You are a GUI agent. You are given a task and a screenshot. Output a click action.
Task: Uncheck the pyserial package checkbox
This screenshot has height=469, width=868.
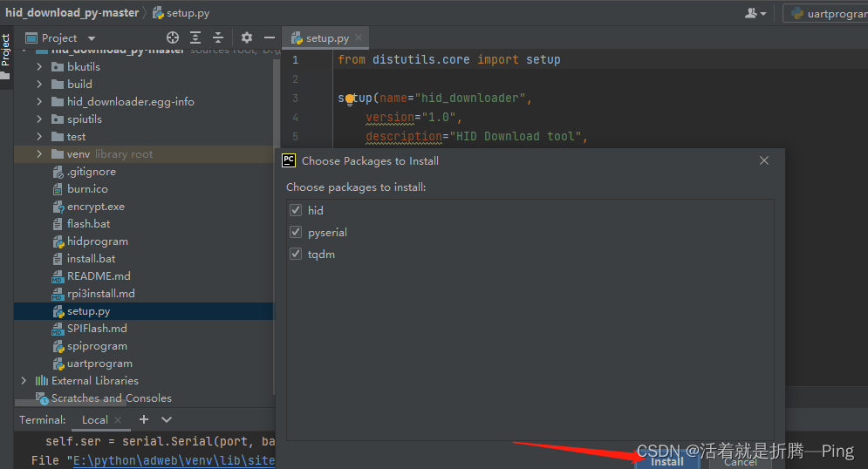(x=296, y=232)
